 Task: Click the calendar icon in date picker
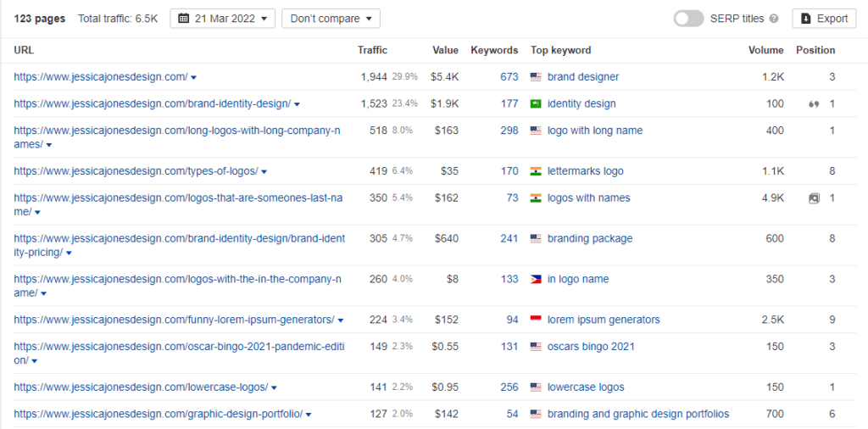click(x=184, y=19)
